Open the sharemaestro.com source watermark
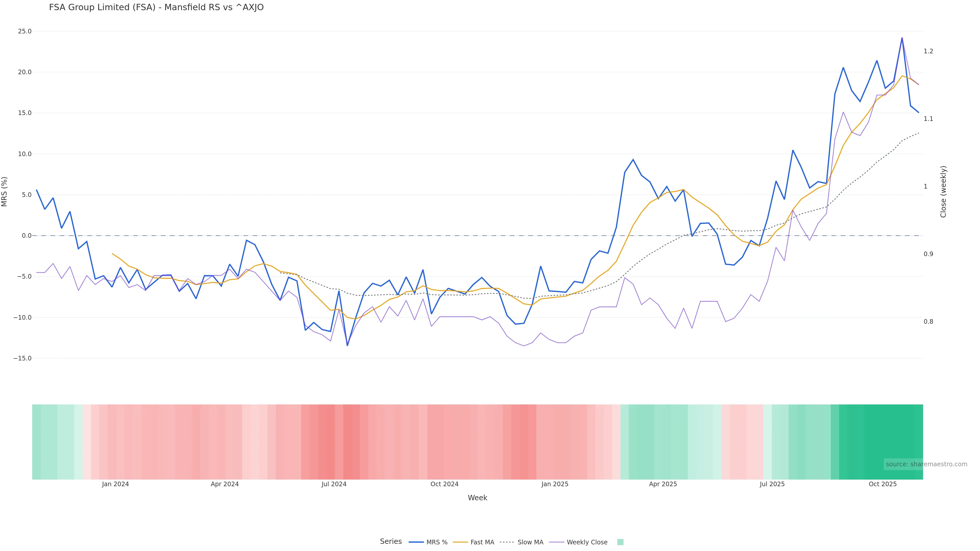Image resolution: width=980 pixels, height=551 pixels. pyautogui.click(x=926, y=464)
